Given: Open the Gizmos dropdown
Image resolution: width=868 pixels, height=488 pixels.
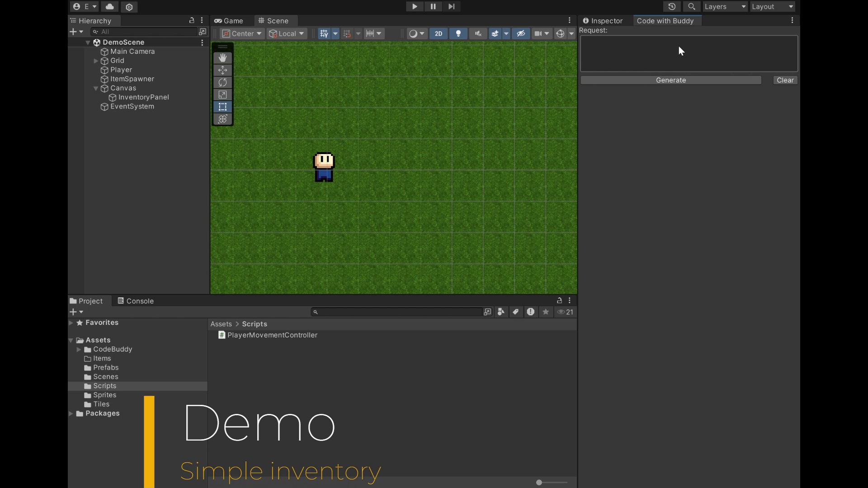Looking at the screenshot, I should pos(571,34).
